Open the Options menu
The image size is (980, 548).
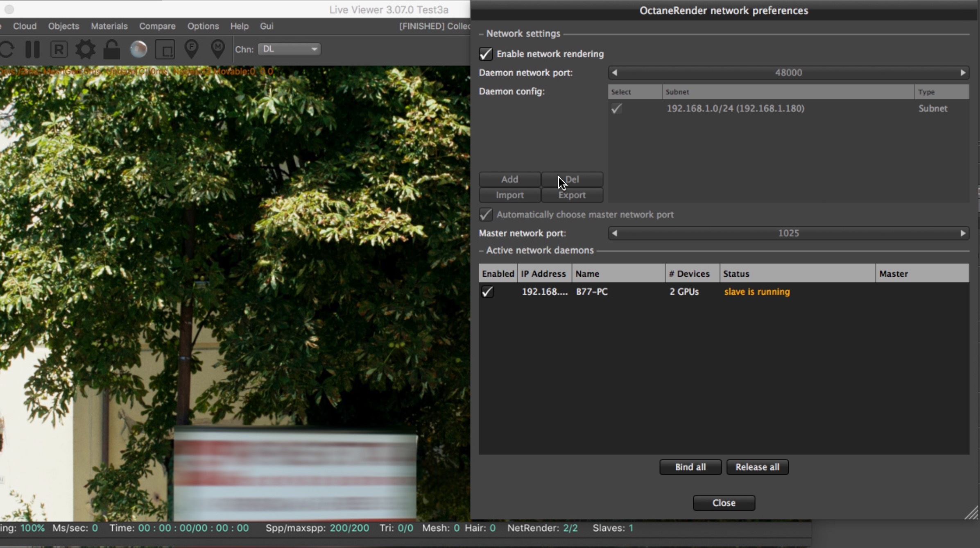[x=203, y=26]
